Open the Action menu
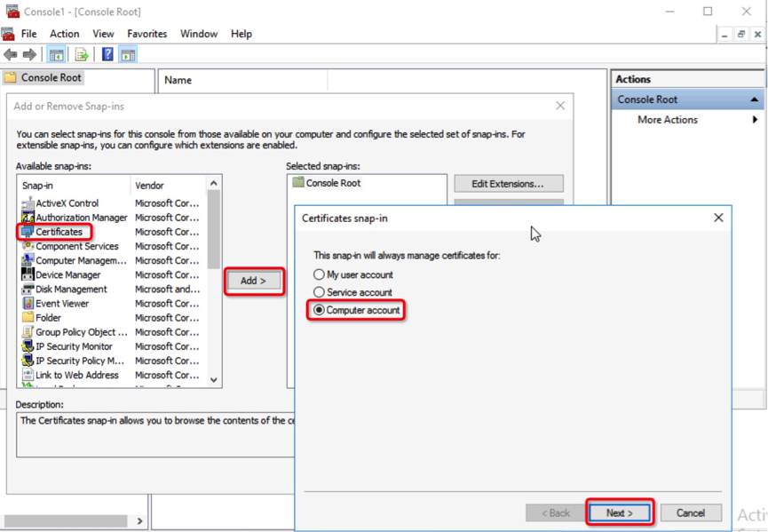Screen dimensions: 768x532 (x=64, y=34)
